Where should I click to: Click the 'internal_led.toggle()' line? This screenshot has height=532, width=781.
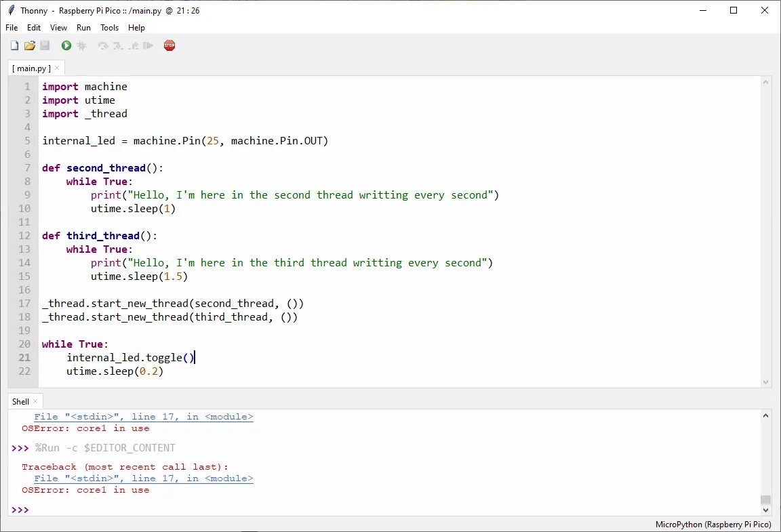(x=130, y=358)
